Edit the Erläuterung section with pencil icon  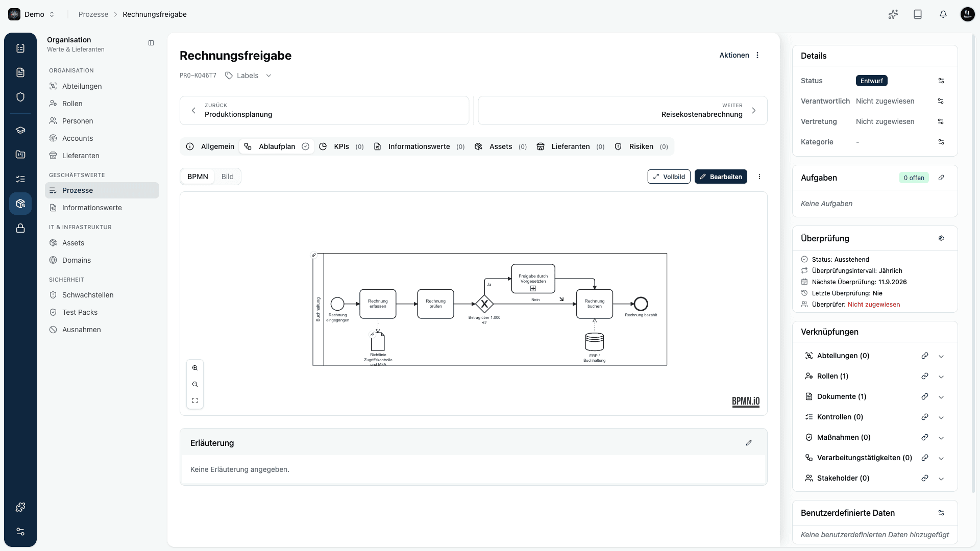point(749,443)
